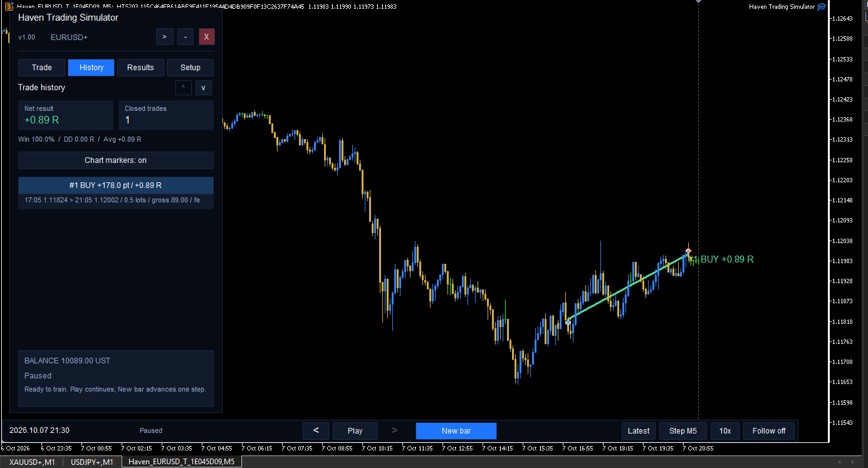Change the Step M5 timeframe setting

pos(683,431)
